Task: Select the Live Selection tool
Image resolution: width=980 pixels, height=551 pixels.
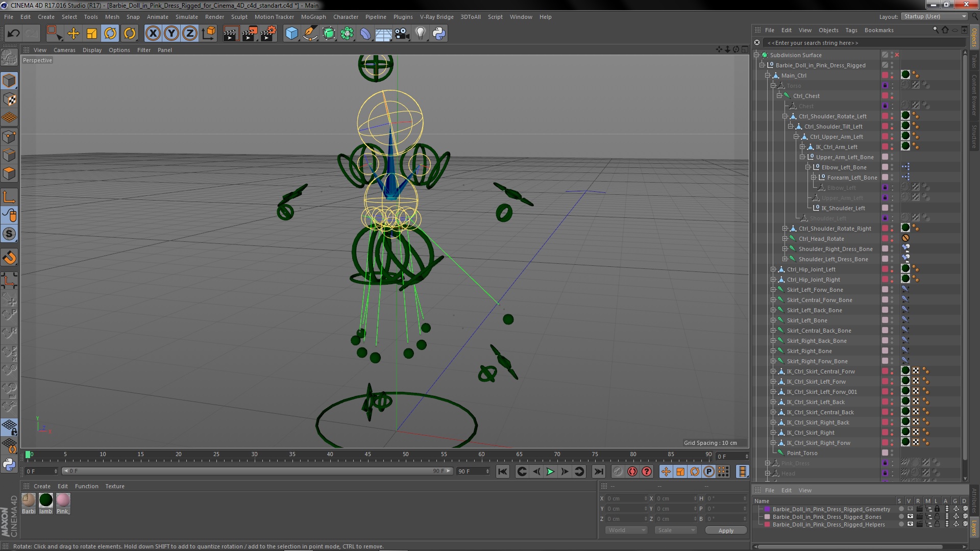Action: pos(54,34)
